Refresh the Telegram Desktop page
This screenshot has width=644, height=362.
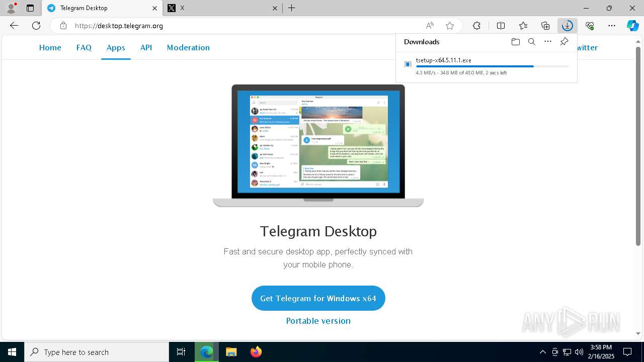[x=36, y=26]
